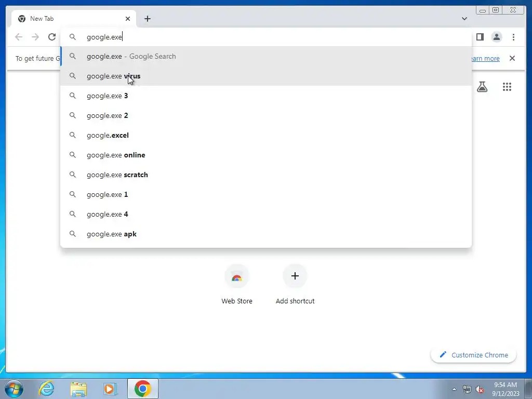Open a new tab with the plus button

pos(147,19)
